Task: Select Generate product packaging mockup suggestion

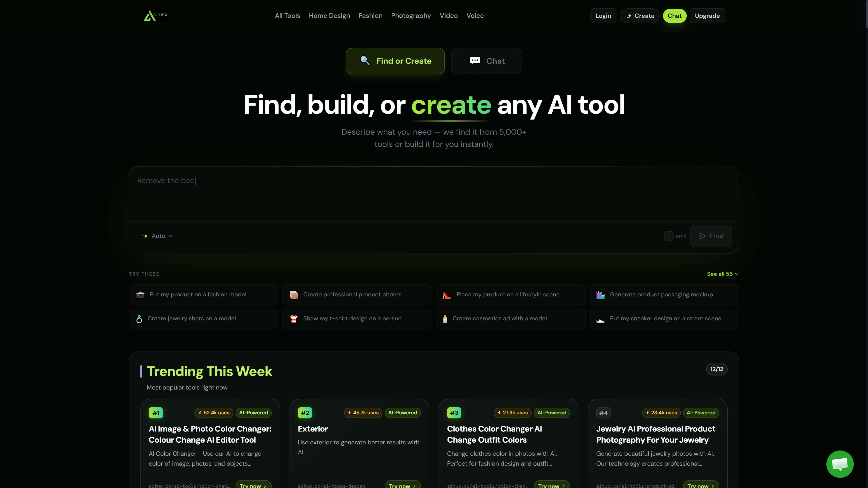Action: click(664, 295)
